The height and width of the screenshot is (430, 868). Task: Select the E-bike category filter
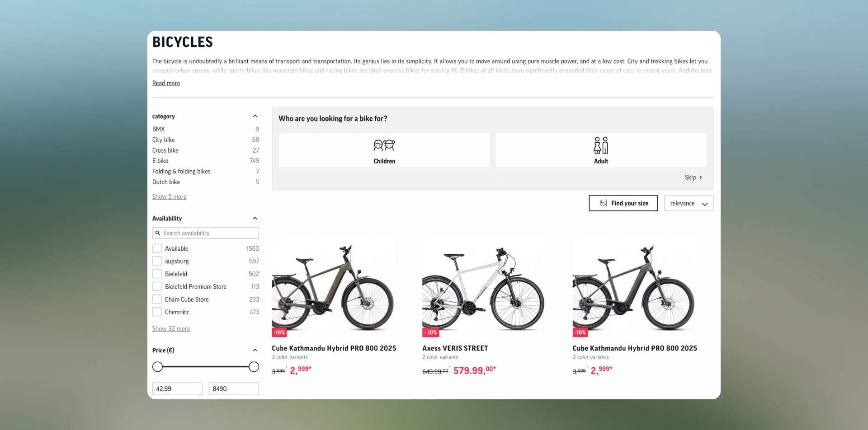point(160,160)
